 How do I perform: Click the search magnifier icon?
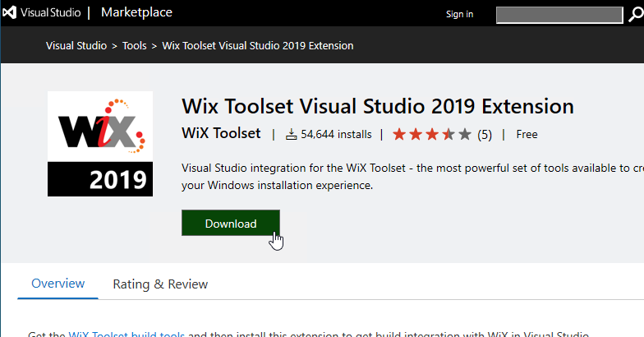636,15
